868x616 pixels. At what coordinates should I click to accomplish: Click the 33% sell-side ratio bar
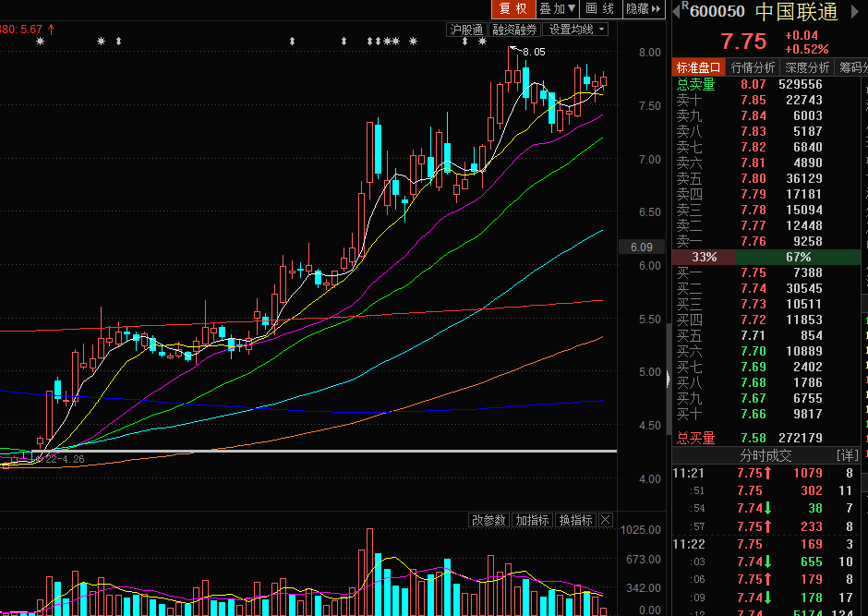pos(704,257)
